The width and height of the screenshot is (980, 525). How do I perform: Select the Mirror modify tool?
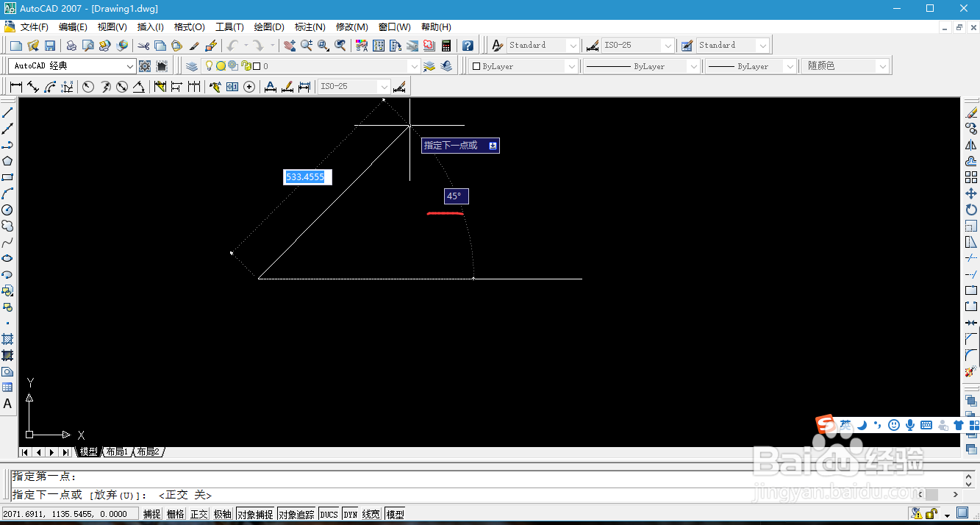pyautogui.click(x=971, y=145)
